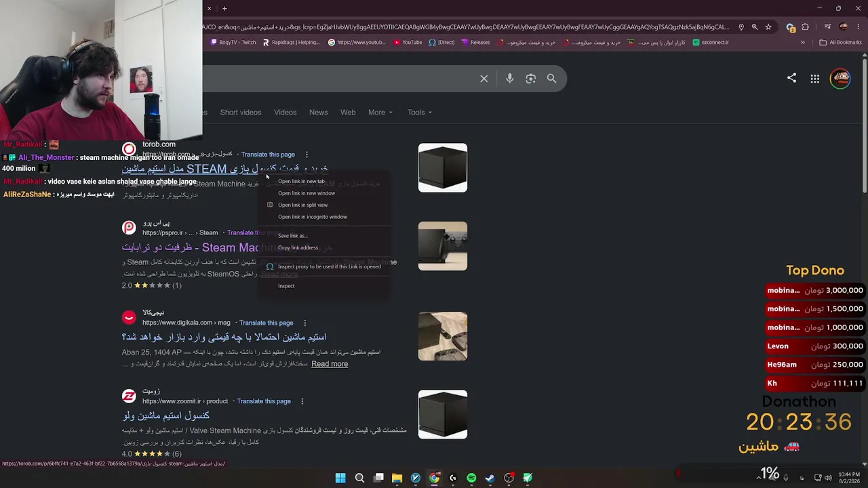The image size is (868, 488).
Task: Open a new browser tab
Action: click(x=224, y=8)
